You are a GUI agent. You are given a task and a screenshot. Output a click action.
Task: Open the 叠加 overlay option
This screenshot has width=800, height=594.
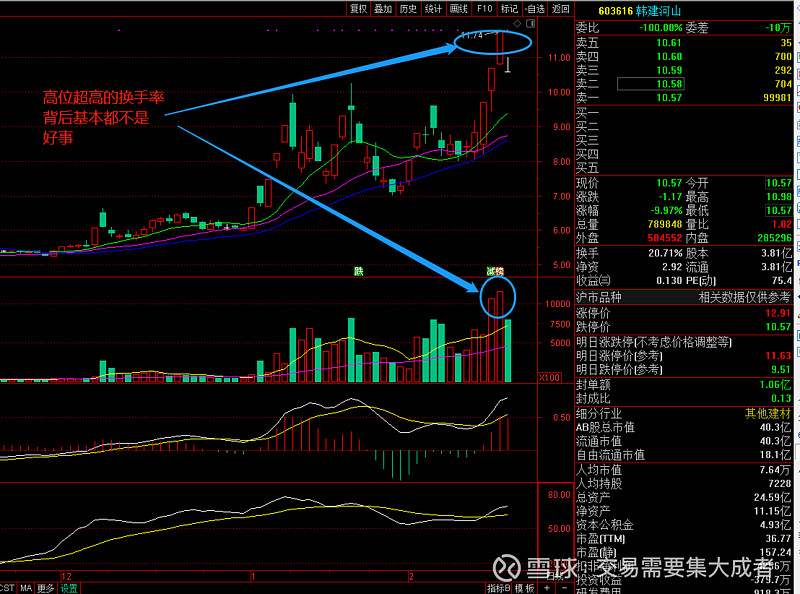(x=383, y=8)
